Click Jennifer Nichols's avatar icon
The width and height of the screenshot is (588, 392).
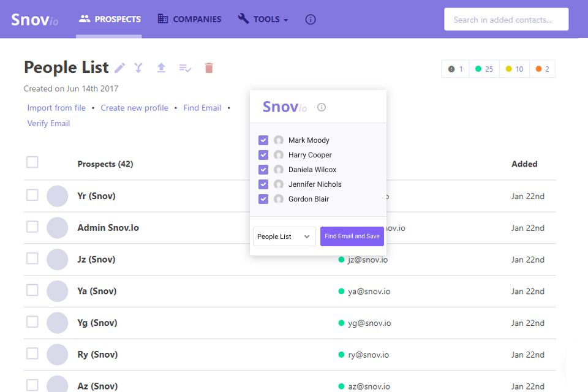(x=279, y=184)
